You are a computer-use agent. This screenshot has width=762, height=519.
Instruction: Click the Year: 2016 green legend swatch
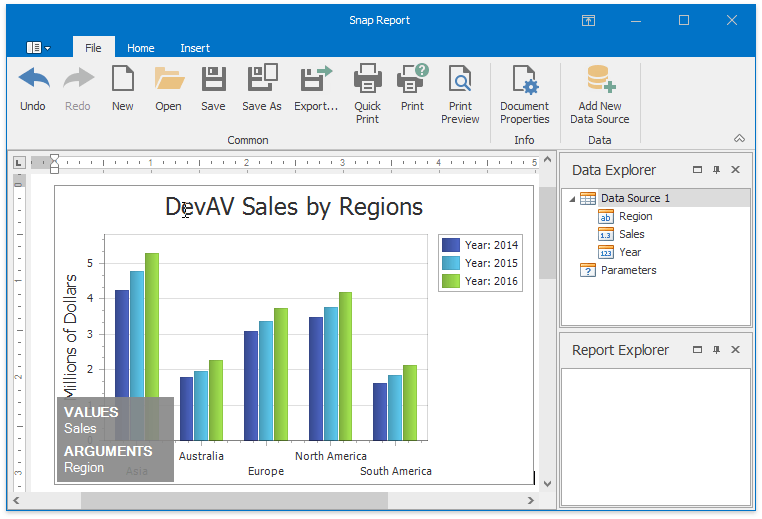pyautogui.click(x=451, y=281)
